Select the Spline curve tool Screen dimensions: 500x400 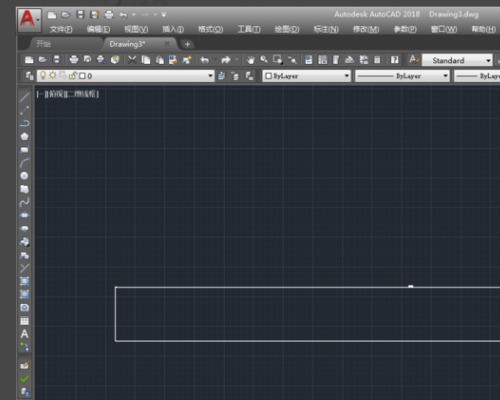[24, 202]
